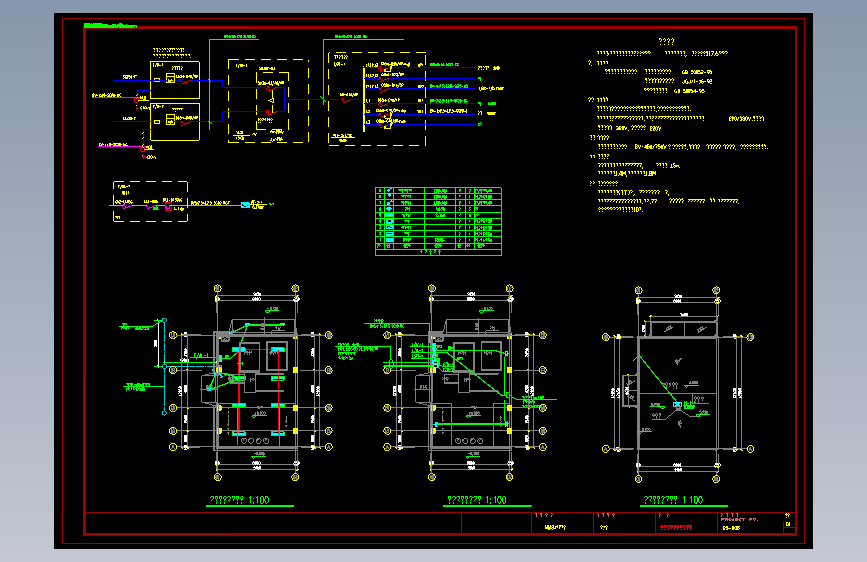Click the 1:100 title under the rightmost plan

[673, 499]
